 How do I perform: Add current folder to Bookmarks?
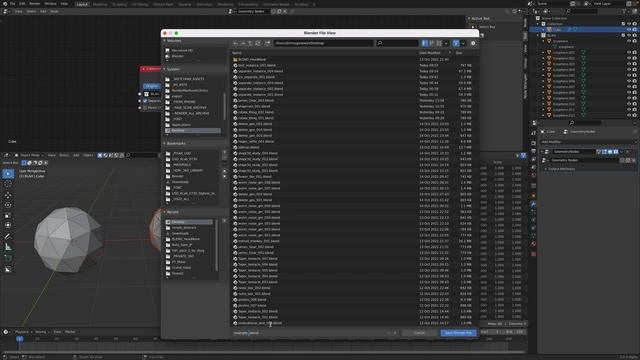click(224, 152)
